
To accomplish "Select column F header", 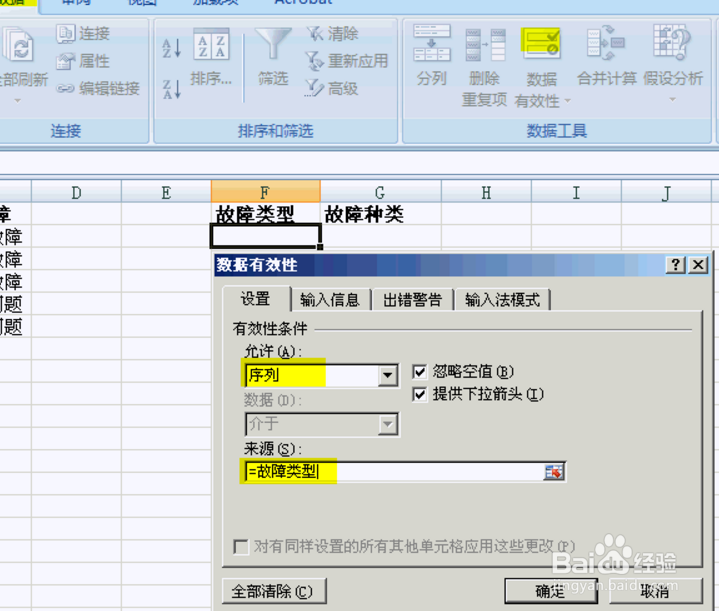I will [x=265, y=192].
